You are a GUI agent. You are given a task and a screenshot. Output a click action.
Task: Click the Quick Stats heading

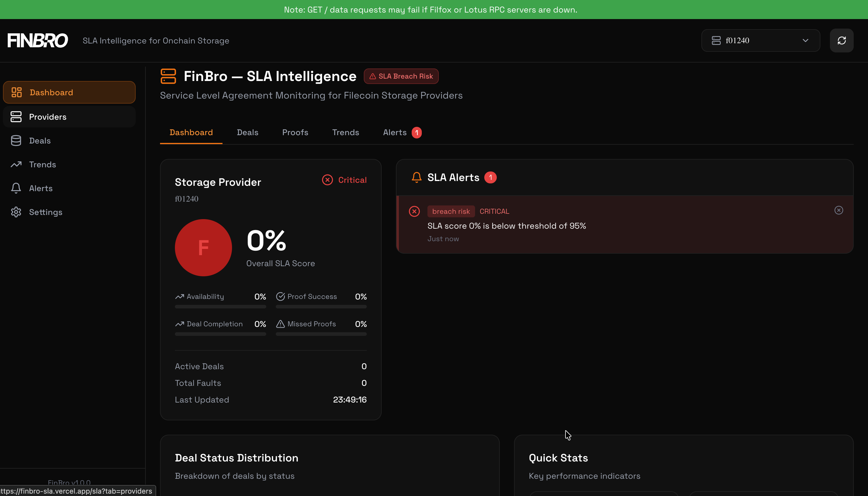(x=558, y=458)
